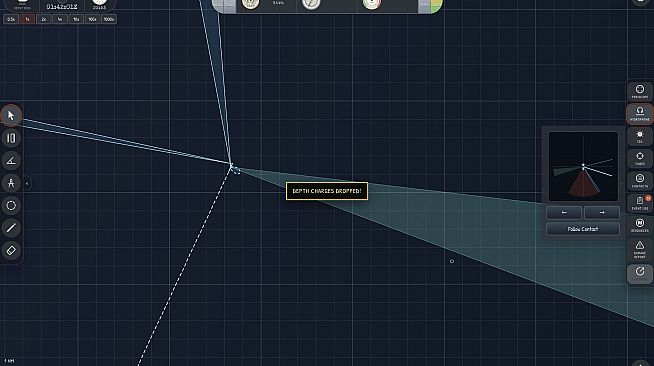The image size is (654, 366).
Task: Click the hydrophone bearing display thumbnail
Action: pyautogui.click(x=583, y=167)
